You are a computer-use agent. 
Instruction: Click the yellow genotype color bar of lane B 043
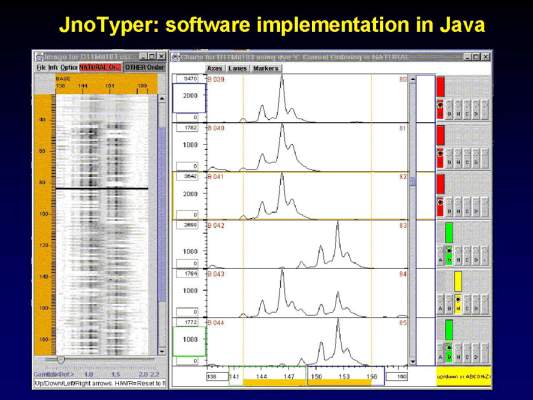tap(458, 281)
